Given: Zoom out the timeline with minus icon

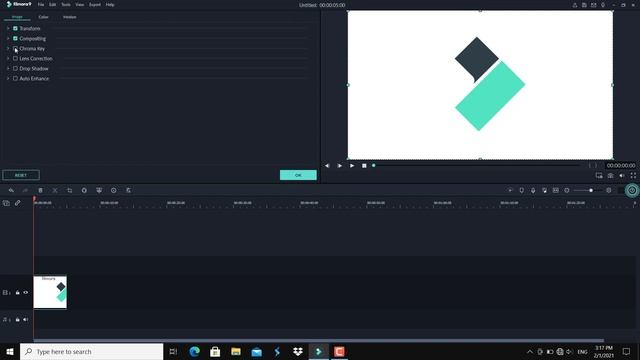Looking at the screenshot, I should (x=567, y=191).
